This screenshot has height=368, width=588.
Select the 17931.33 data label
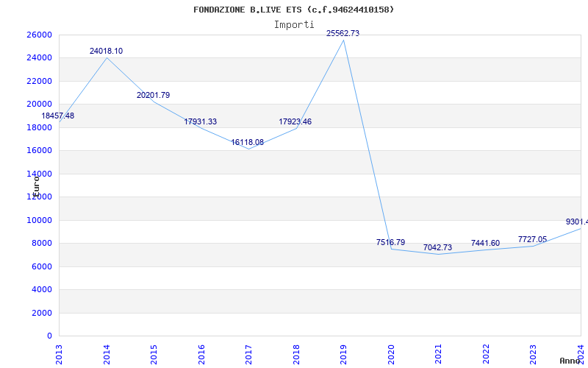pyautogui.click(x=200, y=121)
